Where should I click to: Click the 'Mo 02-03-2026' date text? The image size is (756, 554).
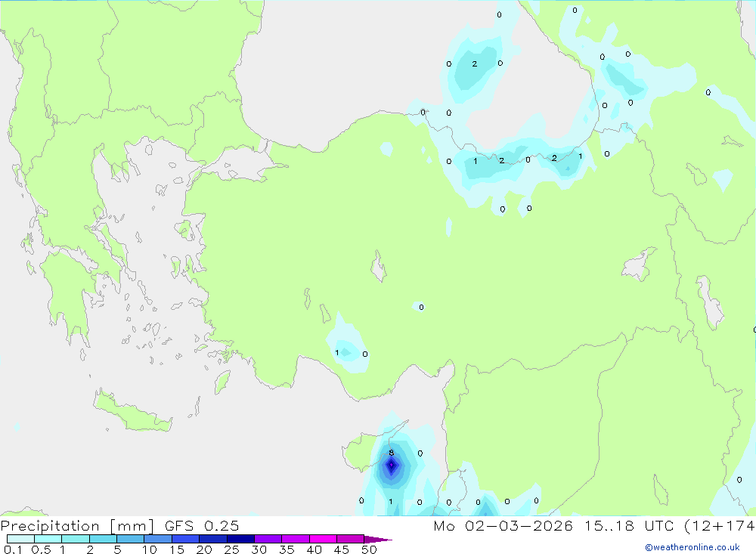[503, 525]
